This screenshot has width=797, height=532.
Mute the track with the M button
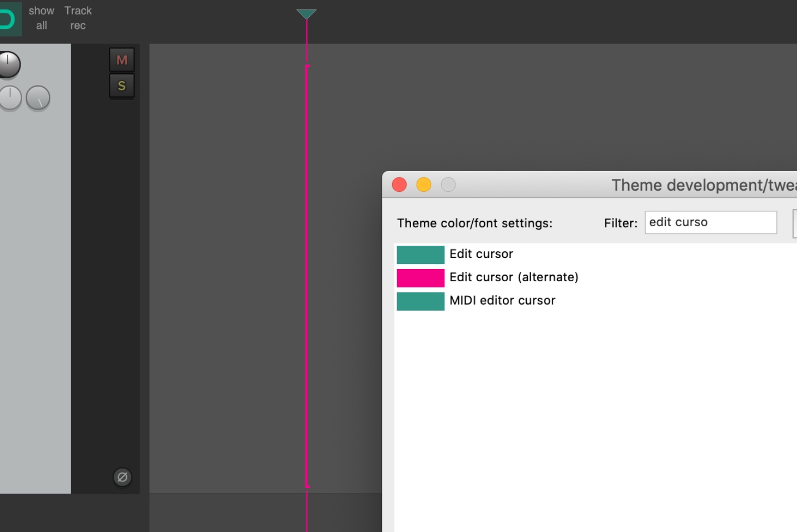pyautogui.click(x=122, y=59)
